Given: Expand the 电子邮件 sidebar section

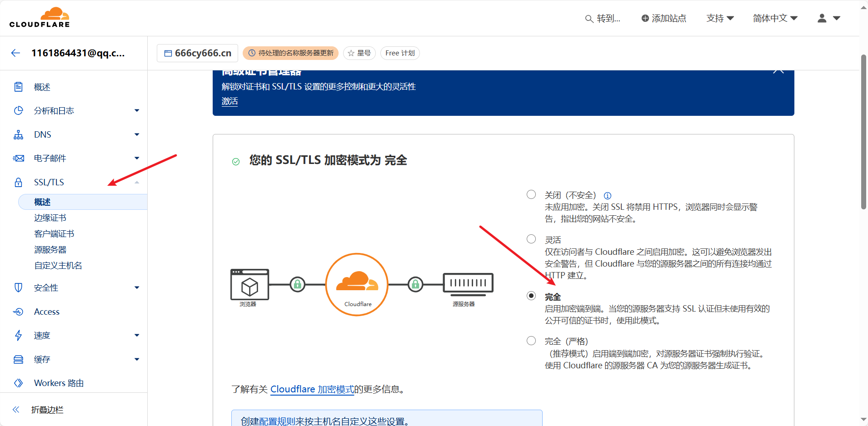Looking at the screenshot, I should pos(137,158).
